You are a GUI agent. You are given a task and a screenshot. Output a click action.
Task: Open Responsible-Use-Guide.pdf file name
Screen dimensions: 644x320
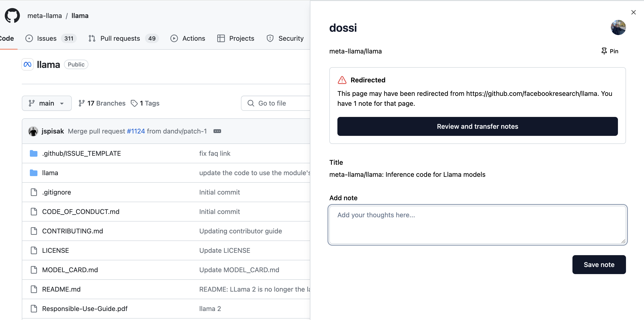[x=85, y=309]
